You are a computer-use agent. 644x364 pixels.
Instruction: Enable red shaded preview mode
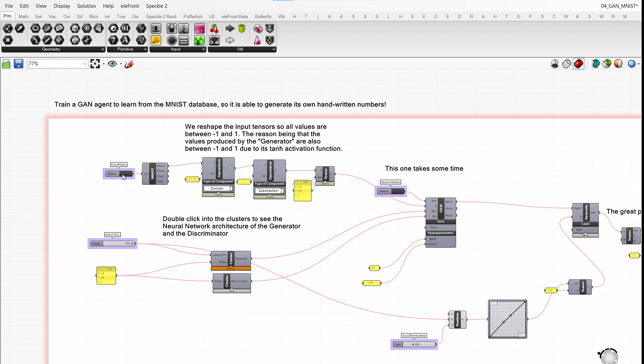pyautogui.click(x=578, y=64)
